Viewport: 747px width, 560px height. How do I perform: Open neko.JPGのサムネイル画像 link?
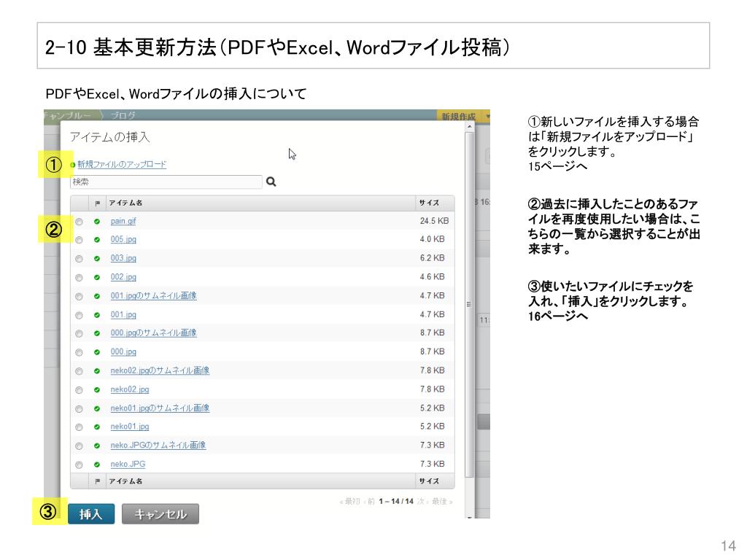[158, 445]
